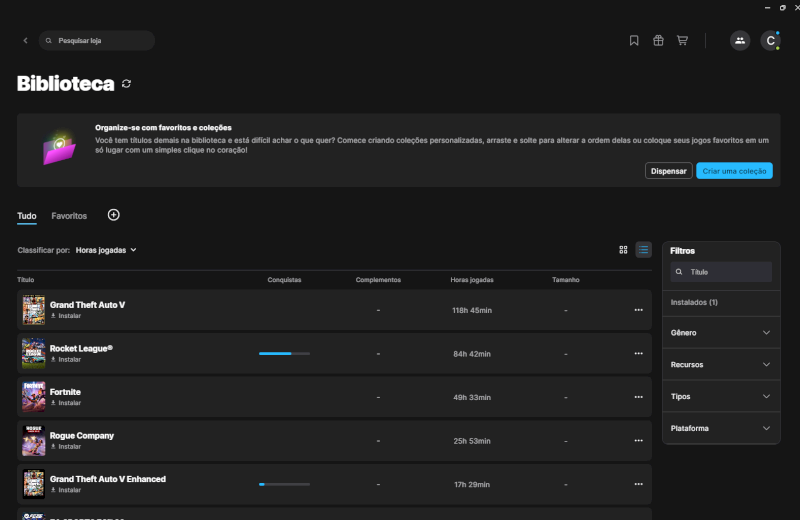Viewport: 800px width, 520px height.
Task: Refresh the Biblioteca library
Action: click(127, 84)
